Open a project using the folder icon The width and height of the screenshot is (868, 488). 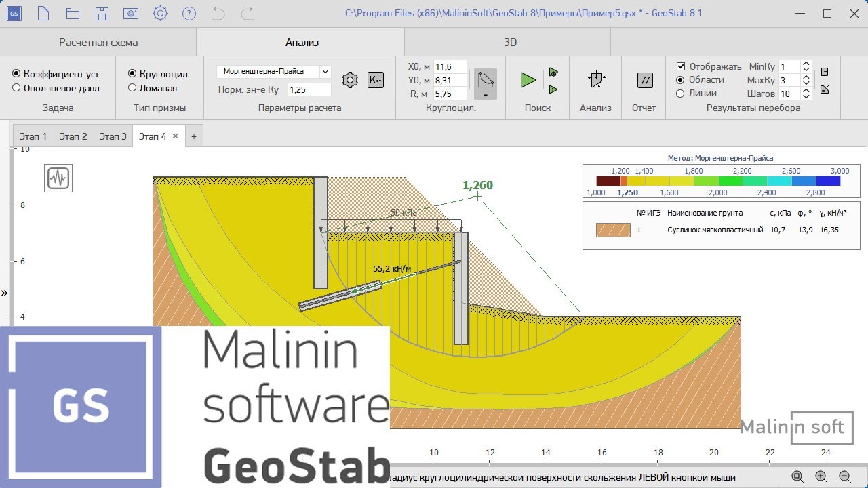(73, 13)
